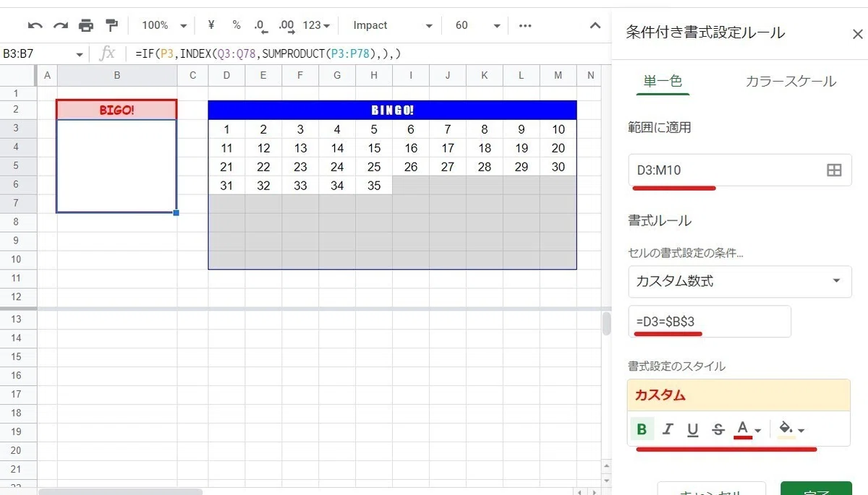Click the red BIGO! header cell
868x495 pixels.
pos(117,110)
